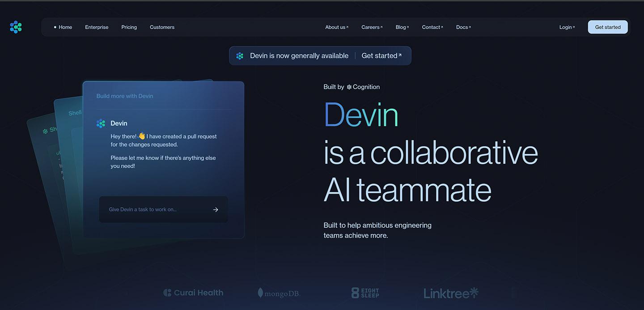The image size is (644, 310).
Task: Open the Pricing page
Action: 129,27
